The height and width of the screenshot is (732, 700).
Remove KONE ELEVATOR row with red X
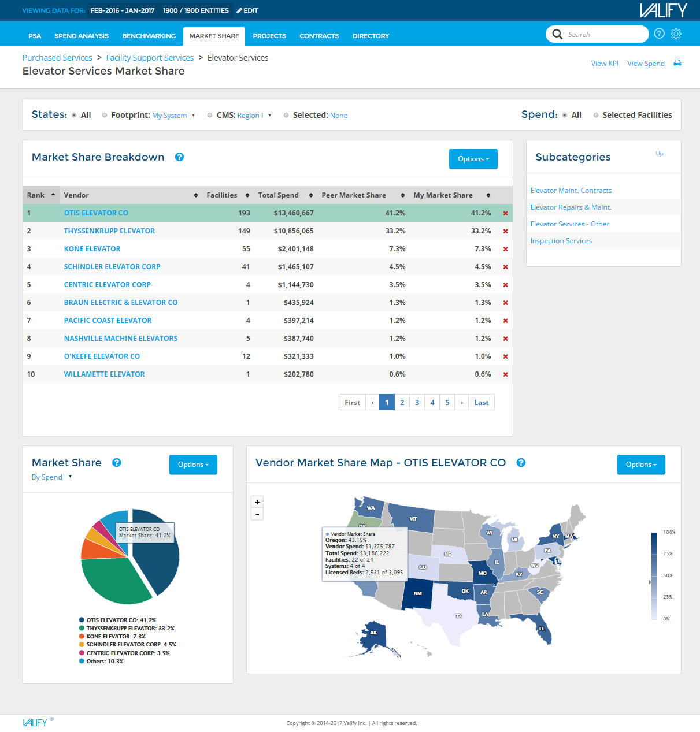505,249
